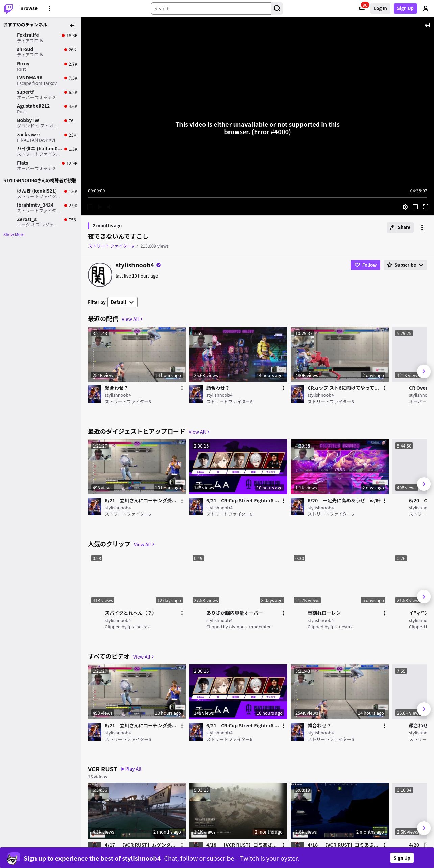Image resolution: width=434 pixels, height=868 pixels.
Task: Toggle theatre mode in the player
Action: [x=415, y=207]
